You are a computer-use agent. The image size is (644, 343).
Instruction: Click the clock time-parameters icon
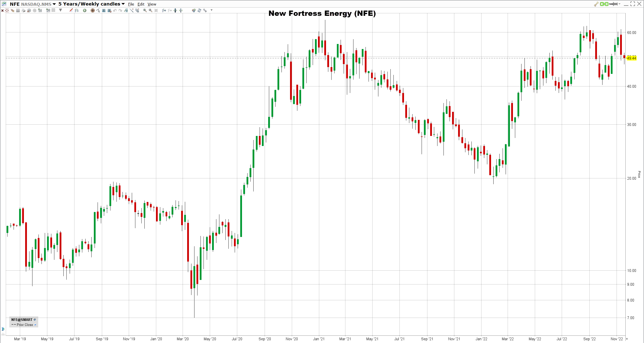click(x=29, y=10)
